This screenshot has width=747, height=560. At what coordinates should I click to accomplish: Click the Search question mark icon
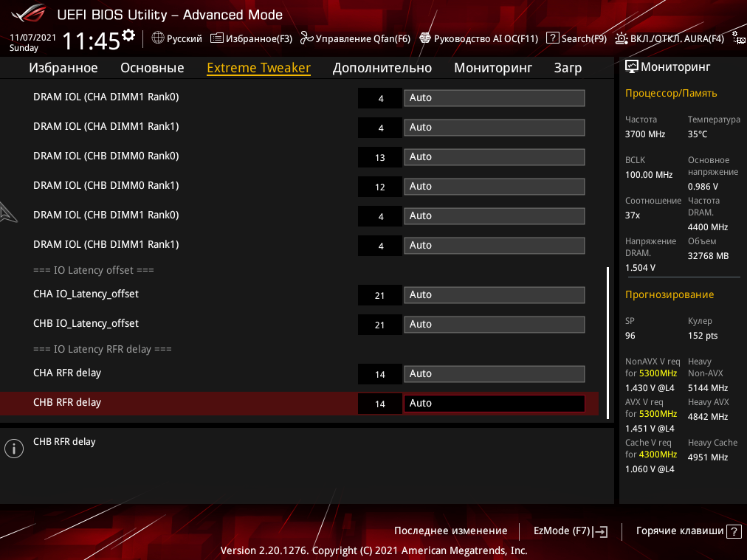[553, 38]
